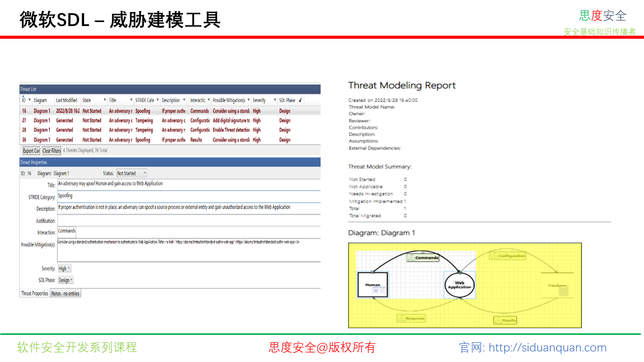The image size is (644, 362).
Task: Toggle the checkmark in SDL Phase header
Action: pyautogui.click(x=300, y=100)
